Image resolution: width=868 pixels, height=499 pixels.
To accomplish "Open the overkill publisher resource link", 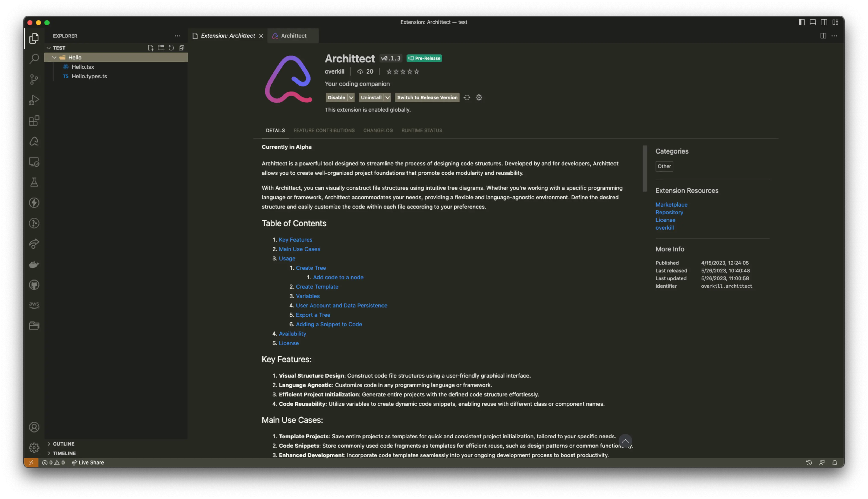I will click(664, 227).
